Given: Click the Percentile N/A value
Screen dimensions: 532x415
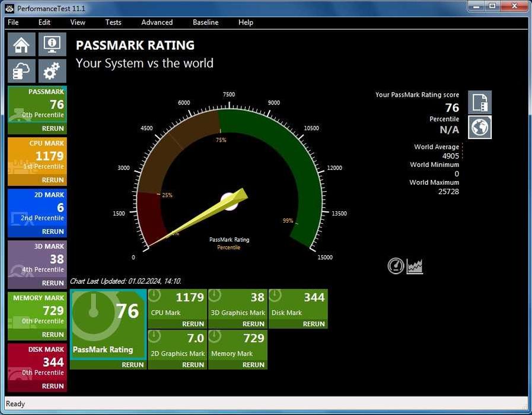Looking at the screenshot, I should pyautogui.click(x=449, y=130).
